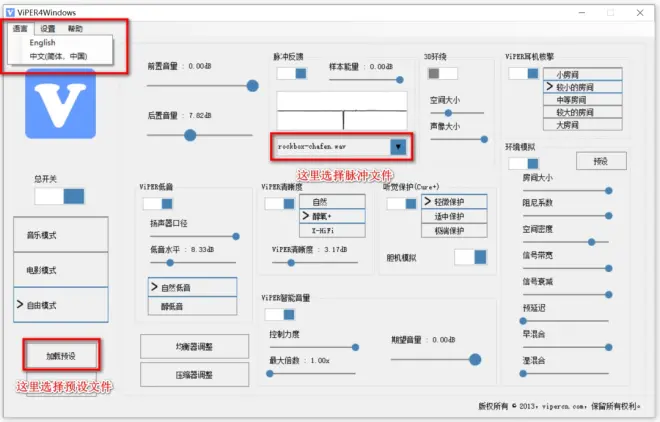Toggle the ViPER低音 bass switch
The width and height of the screenshot is (660, 422).
pyautogui.click(x=158, y=204)
